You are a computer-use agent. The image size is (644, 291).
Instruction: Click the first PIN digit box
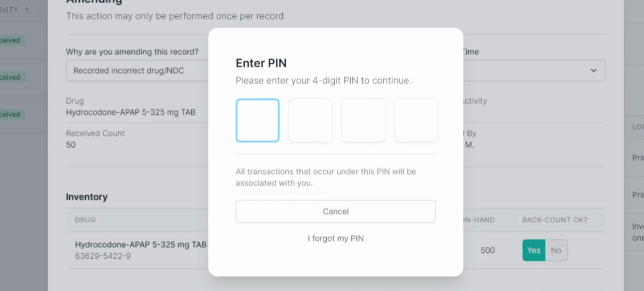tap(257, 120)
